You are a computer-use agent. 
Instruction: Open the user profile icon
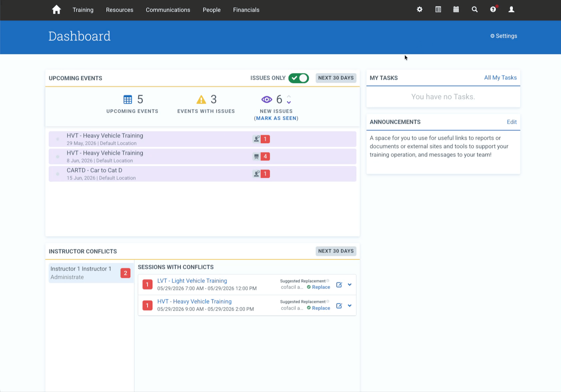click(511, 9)
